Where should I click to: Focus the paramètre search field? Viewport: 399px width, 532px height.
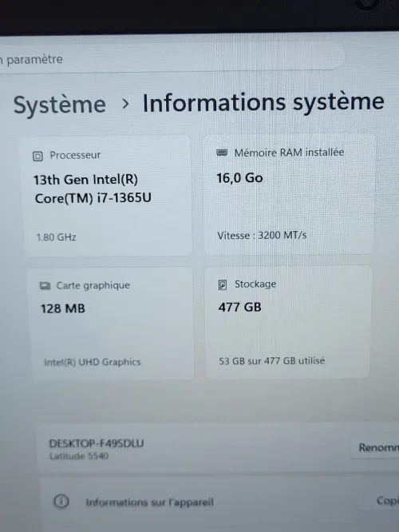tap(172, 58)
